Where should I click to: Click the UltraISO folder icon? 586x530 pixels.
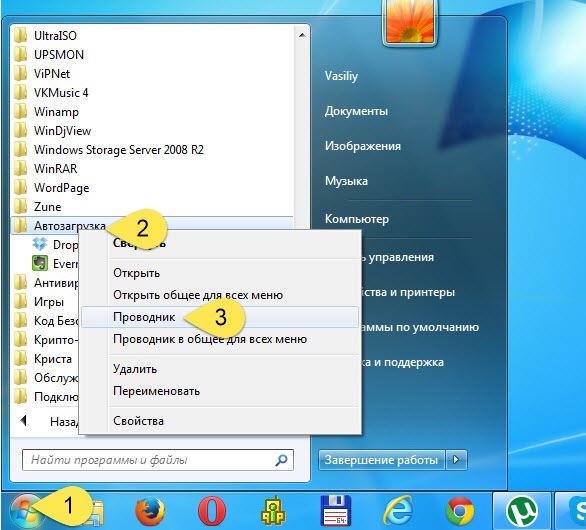(20, 36)
